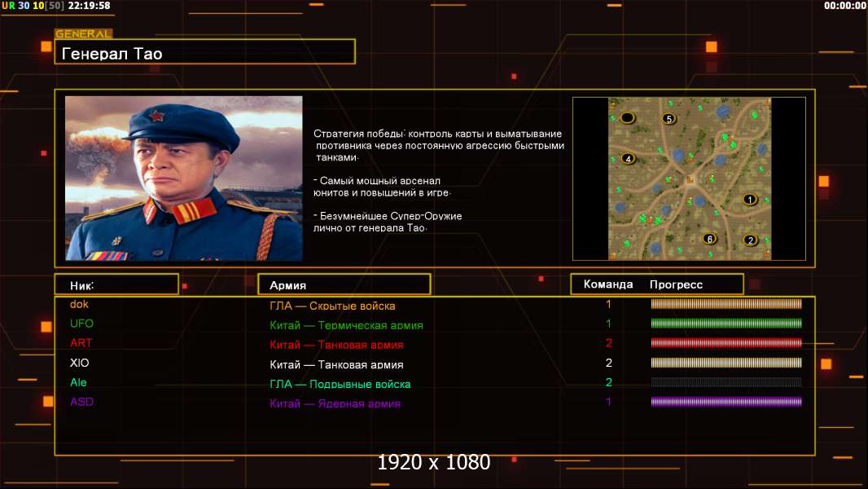Select player nickname 'XIO'
The width and height of the screenshot is (868, 489).
click(x=79, y=363)
